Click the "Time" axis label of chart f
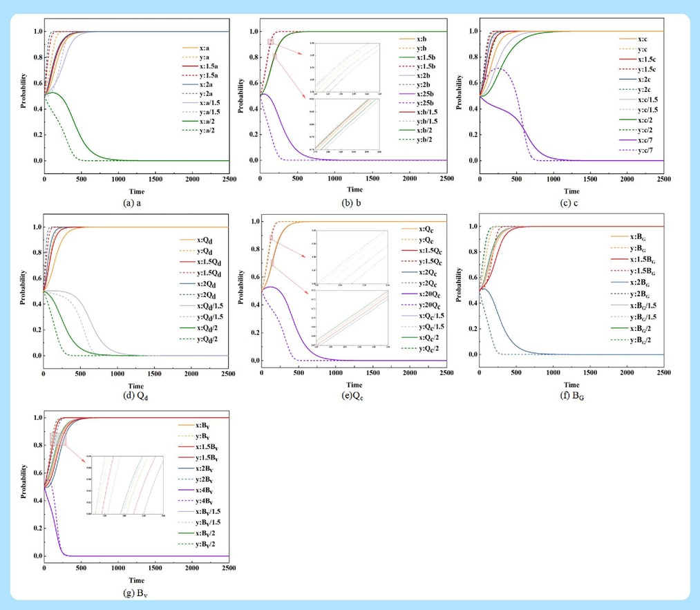This screenshot has width=700, height=610. tap(572, 385)
